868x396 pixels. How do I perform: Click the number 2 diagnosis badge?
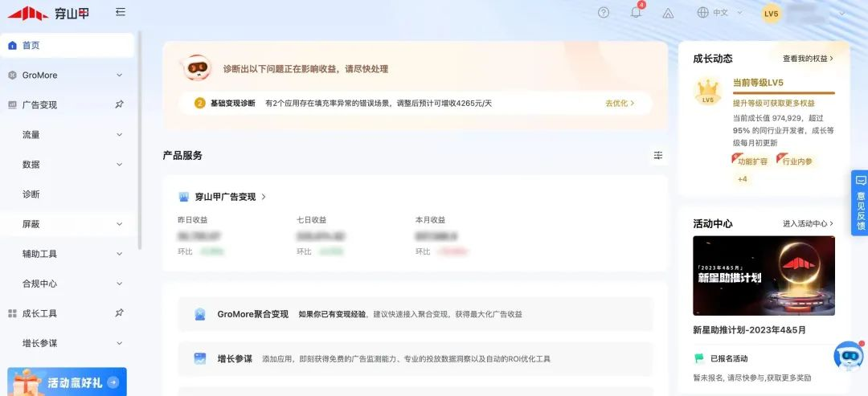coord(200,103)
